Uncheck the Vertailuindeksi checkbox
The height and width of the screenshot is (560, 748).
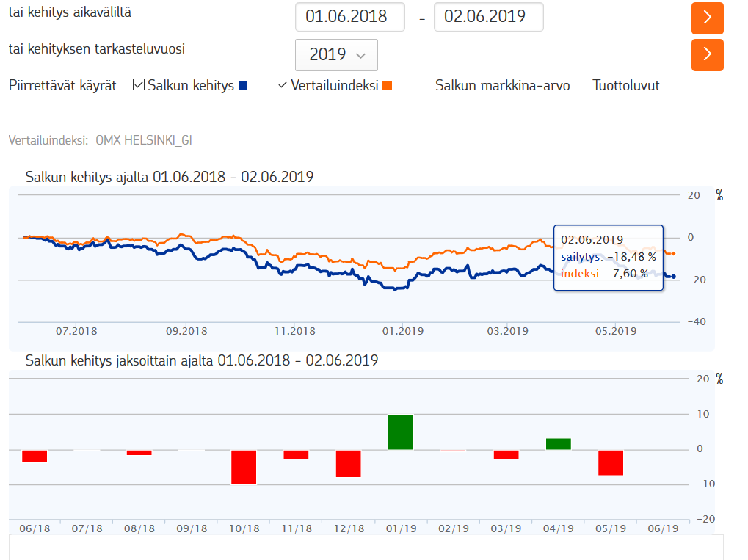[283, 85]
